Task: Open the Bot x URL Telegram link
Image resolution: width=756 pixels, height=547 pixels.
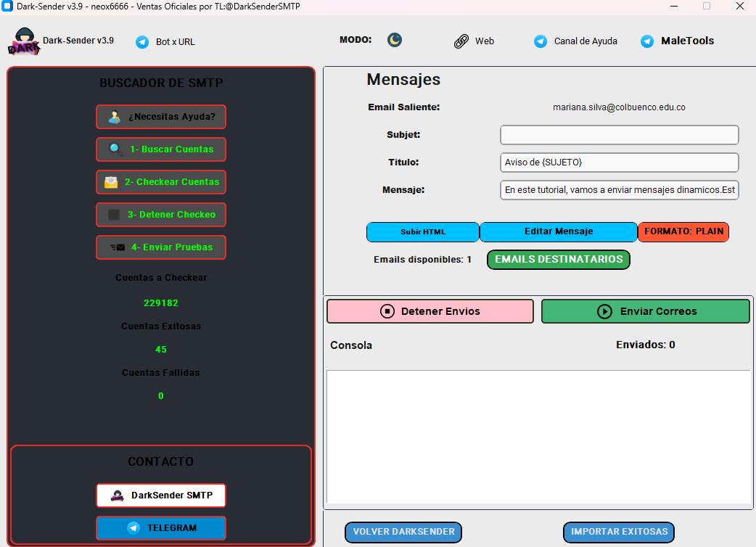Action: click(166, 42)
